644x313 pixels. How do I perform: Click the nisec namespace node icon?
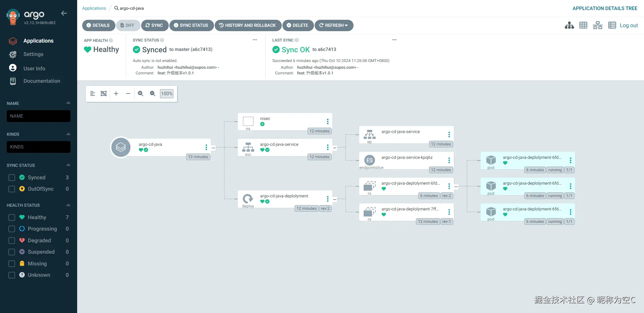[248, 121]
